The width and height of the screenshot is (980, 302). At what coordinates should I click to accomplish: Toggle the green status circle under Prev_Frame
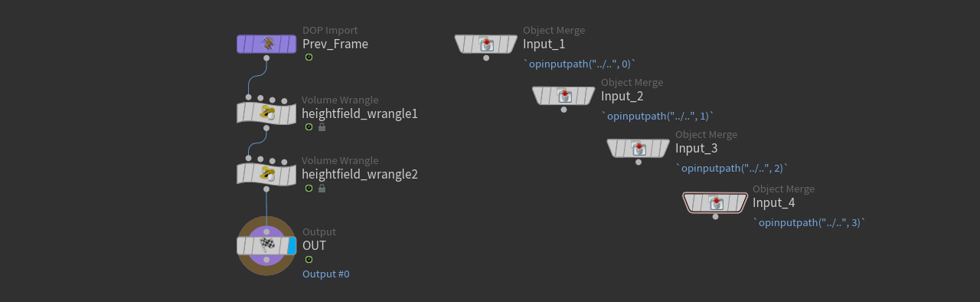click(x=309, y=57)
